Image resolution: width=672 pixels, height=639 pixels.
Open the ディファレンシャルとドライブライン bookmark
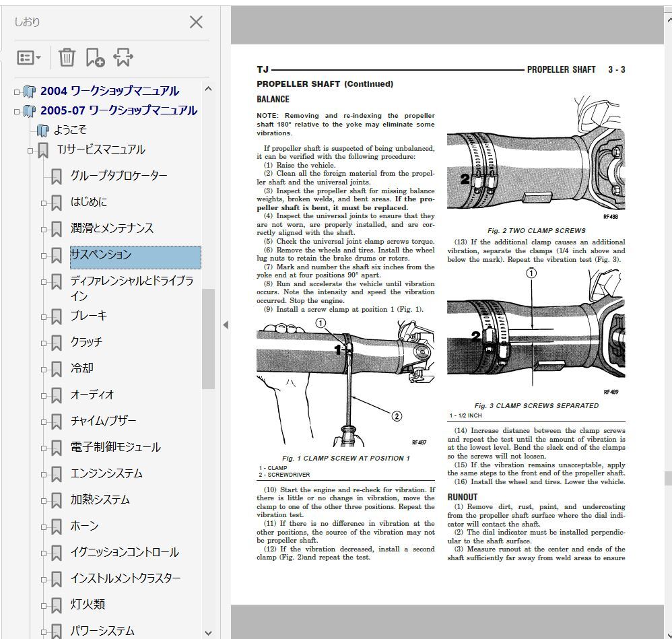tap(132, 288)
